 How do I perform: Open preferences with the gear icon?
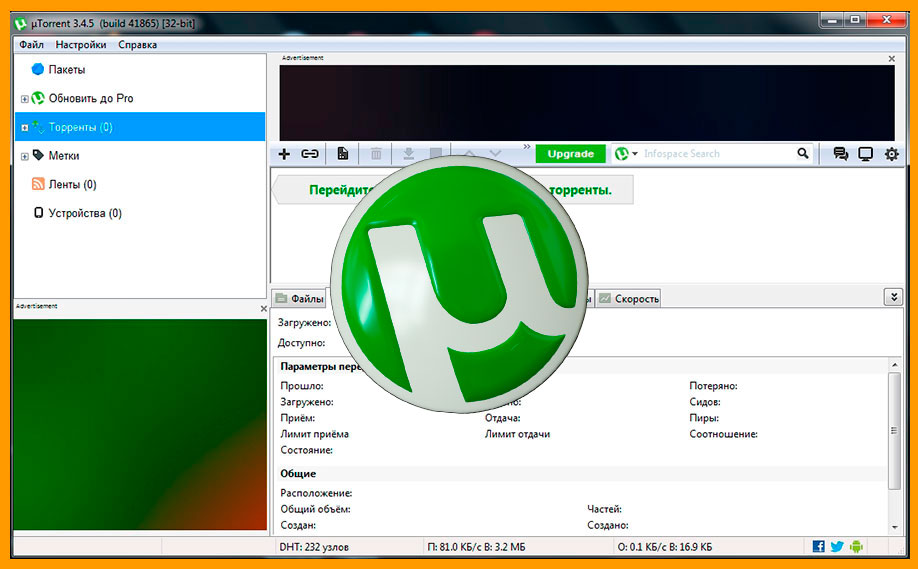coord(892,154)
